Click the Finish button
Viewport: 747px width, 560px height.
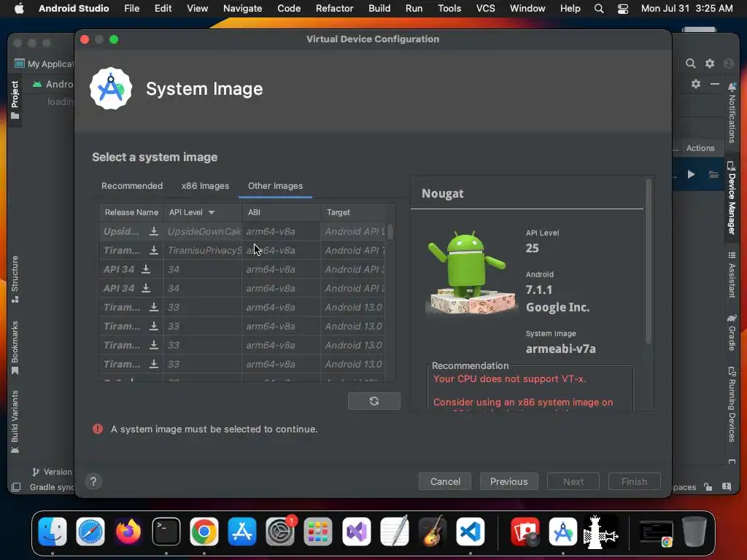(634, 481)
